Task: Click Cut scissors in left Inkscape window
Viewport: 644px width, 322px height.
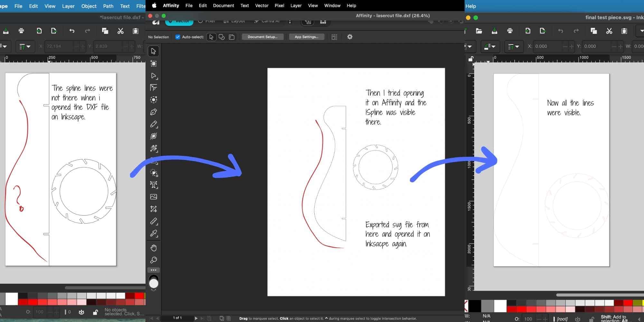Action: pyautogui.click(x=120, y=31)
